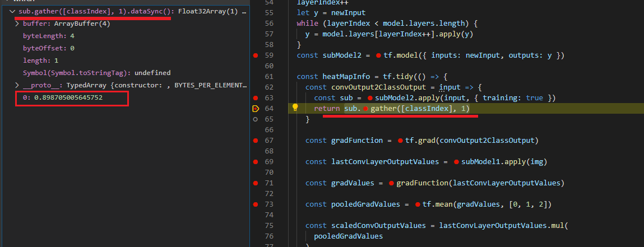Click 'convOutput2ClassOutput' declaration on line 62
644x247 pixels.
click(x=378, y=87)
